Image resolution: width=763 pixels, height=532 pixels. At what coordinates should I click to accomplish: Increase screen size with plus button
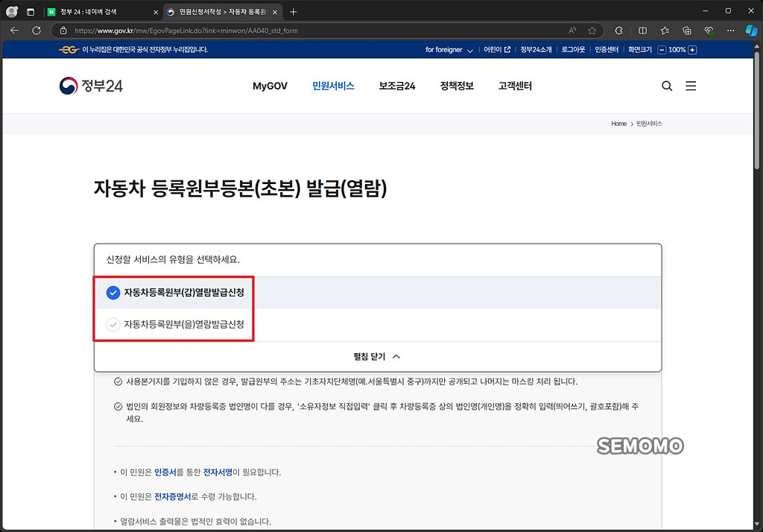coord(692,50)
